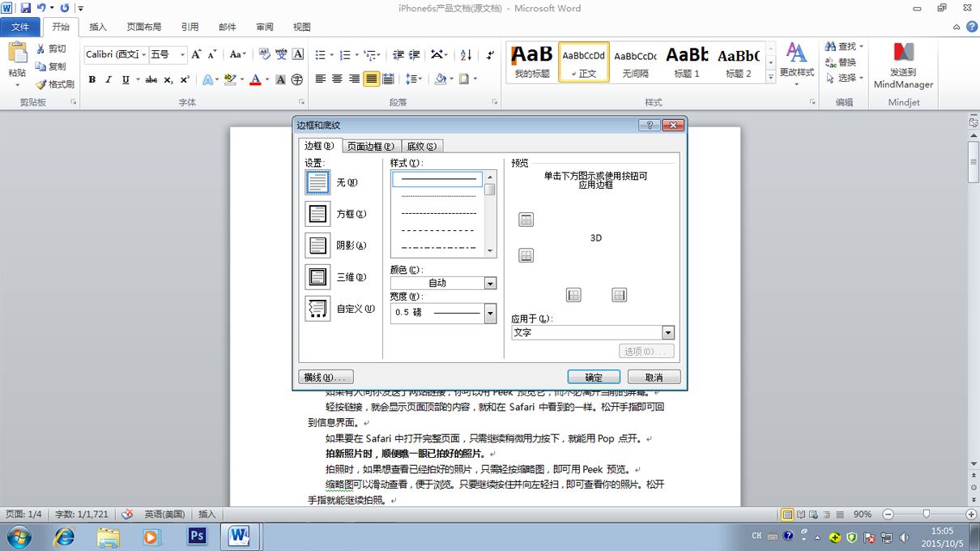Screen dimensions: 980x551
Task: Open the 文件 (File) tab
Action: (20, 27)
